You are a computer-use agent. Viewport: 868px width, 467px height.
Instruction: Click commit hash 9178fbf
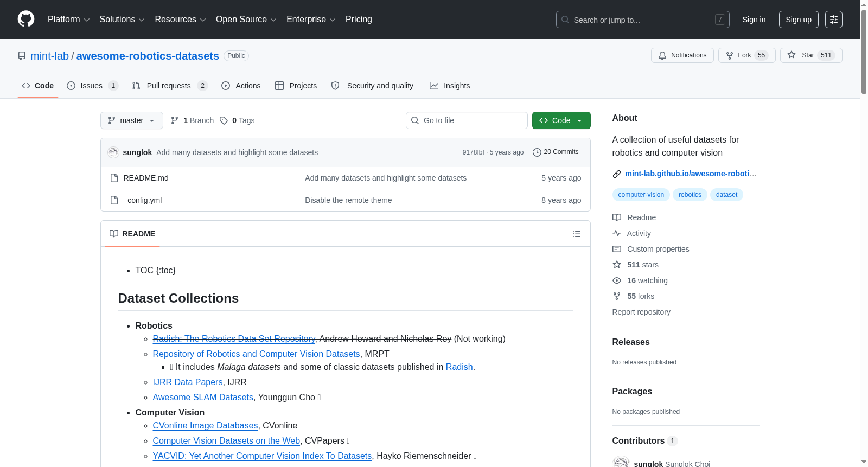(x=473, y=152)
